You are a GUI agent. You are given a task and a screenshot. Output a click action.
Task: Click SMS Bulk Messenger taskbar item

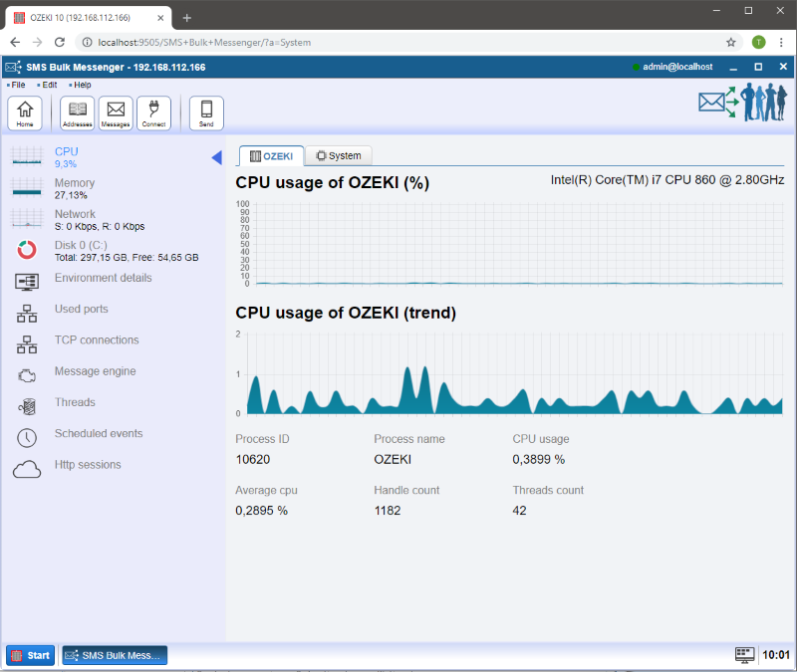(115, 655)
